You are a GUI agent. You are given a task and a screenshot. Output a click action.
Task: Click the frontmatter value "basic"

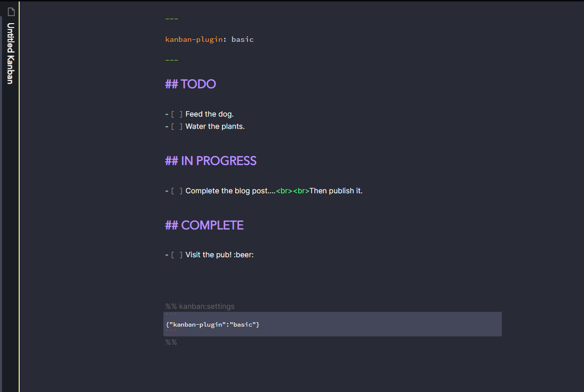click(243, 39)
